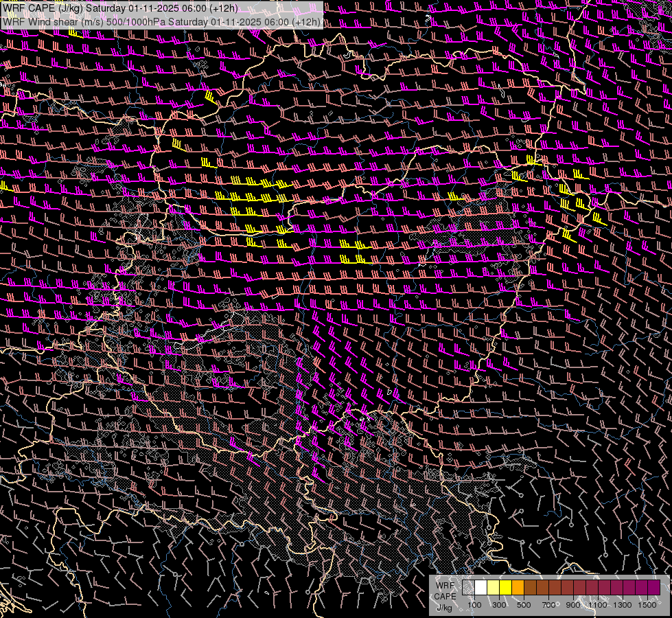The image size is (672, 618).
Task: Click the 'CAPE' word in the legend
Action: 445,597
